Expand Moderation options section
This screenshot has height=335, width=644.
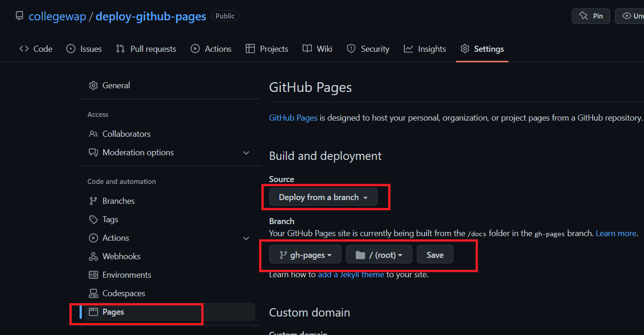(x=246, y=152)
